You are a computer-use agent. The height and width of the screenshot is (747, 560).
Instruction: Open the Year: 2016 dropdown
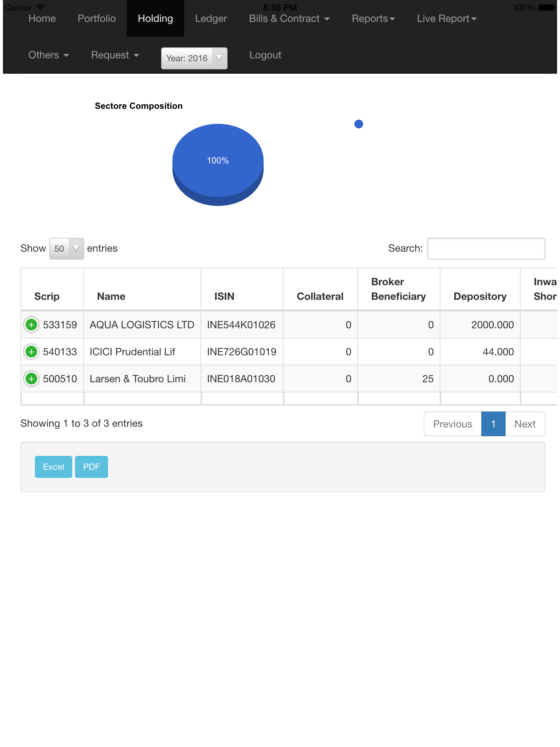[194, 58]
